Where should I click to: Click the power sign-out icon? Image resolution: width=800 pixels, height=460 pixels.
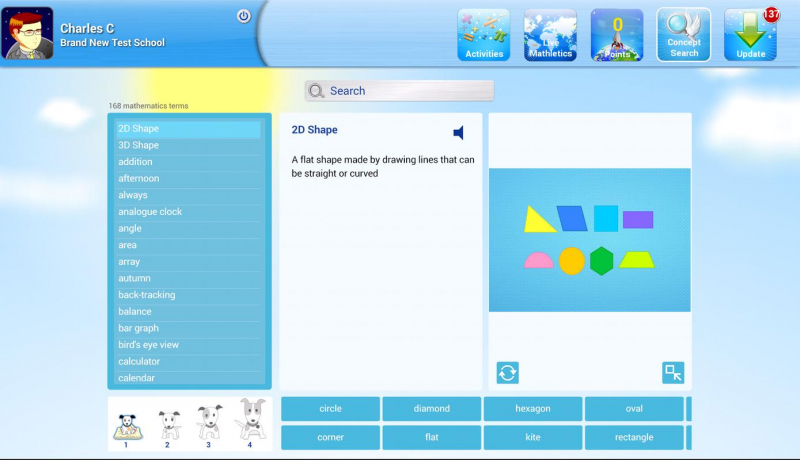pos(243,16)
